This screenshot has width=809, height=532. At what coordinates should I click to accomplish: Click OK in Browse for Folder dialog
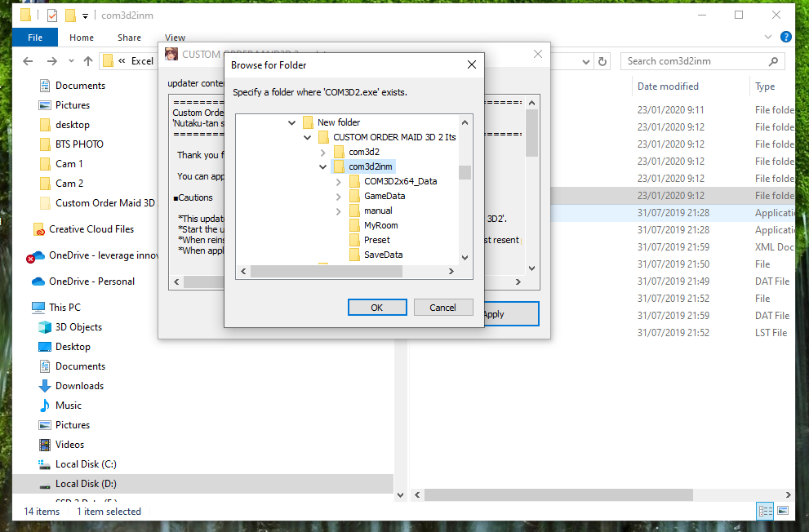[x=377, y=308]
